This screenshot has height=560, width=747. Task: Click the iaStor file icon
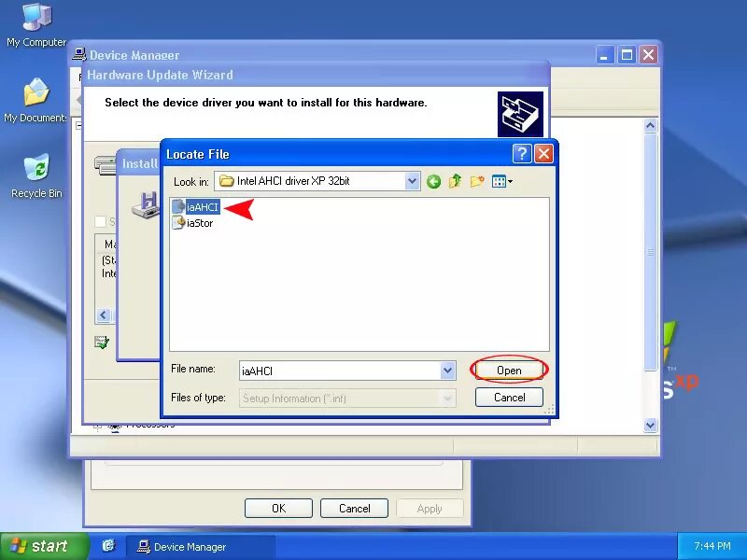178,222
